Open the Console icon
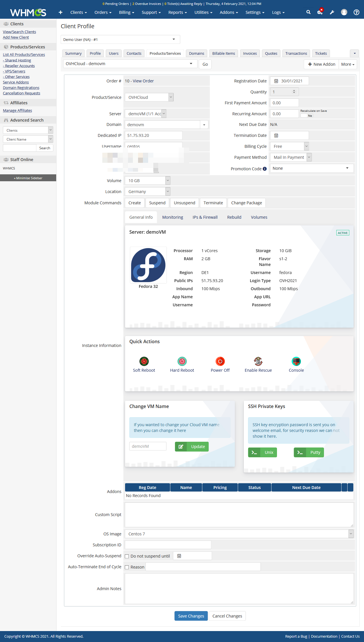The height and width of the screenshot is (642, 364). tap(296, 361)
